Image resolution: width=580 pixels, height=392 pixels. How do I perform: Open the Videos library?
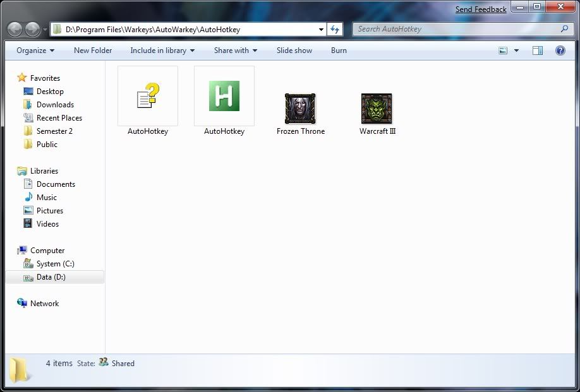pos(48,224)
